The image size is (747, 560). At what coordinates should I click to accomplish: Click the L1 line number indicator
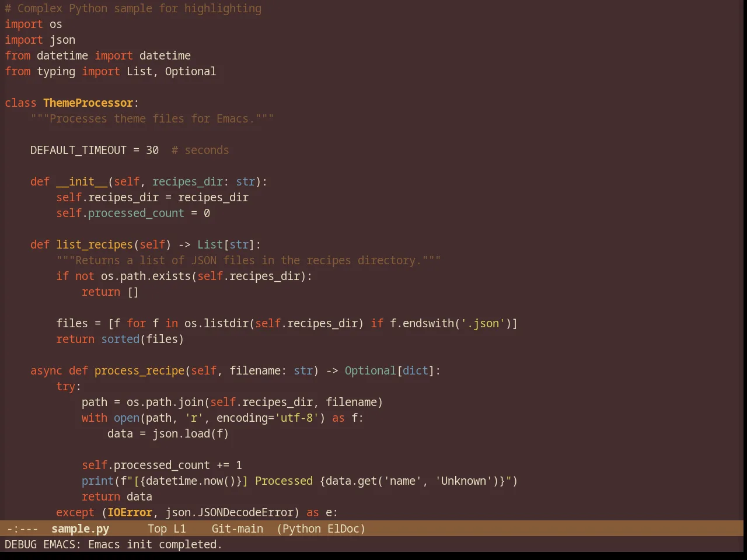coord(179,528)
